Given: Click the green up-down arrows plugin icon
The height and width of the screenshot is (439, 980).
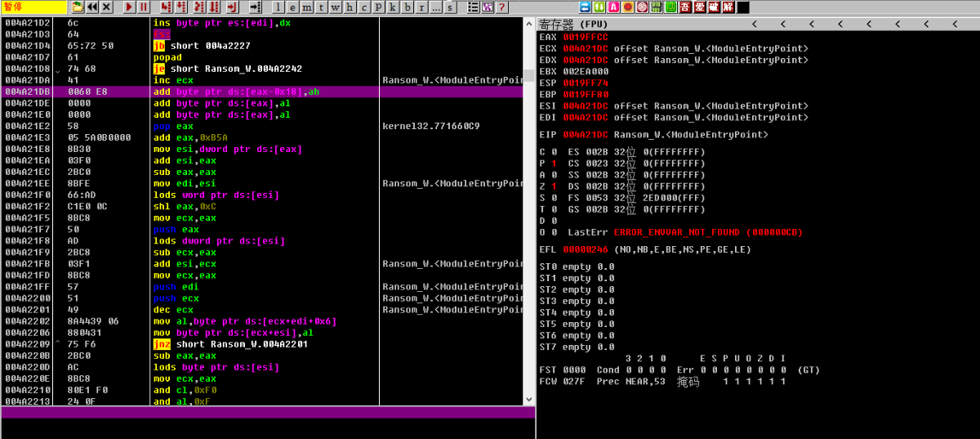Looking at the screenshot, I should point(599,7).
